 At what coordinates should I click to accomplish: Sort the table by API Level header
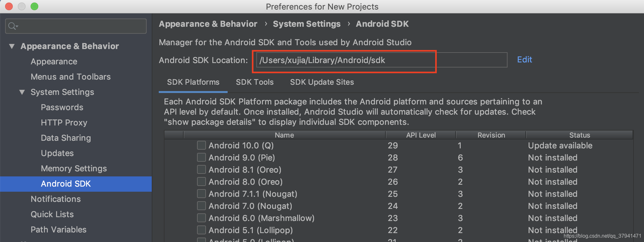pos(421,135)
